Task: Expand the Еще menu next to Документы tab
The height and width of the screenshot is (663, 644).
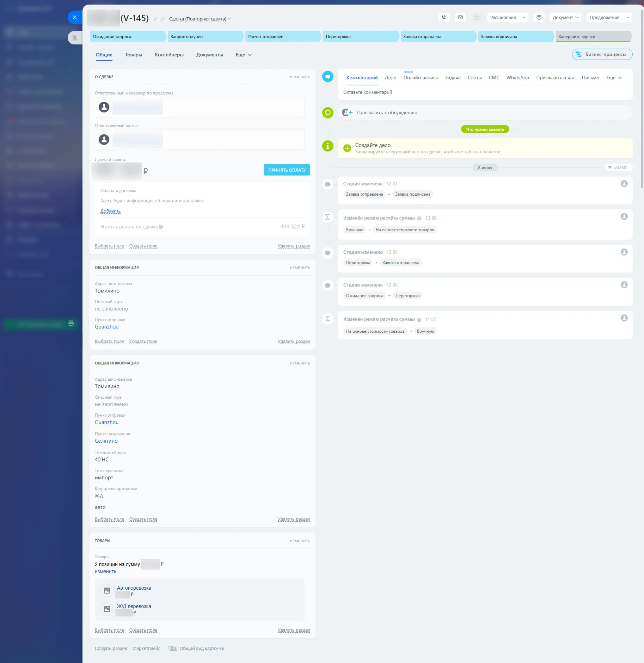Action: (244, 55)
